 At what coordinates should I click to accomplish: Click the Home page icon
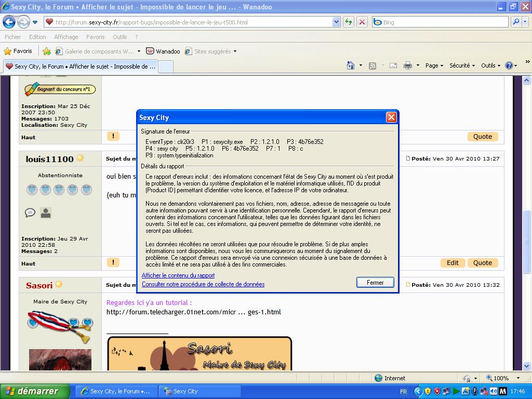pyautogui.click(x=351, y=65)
